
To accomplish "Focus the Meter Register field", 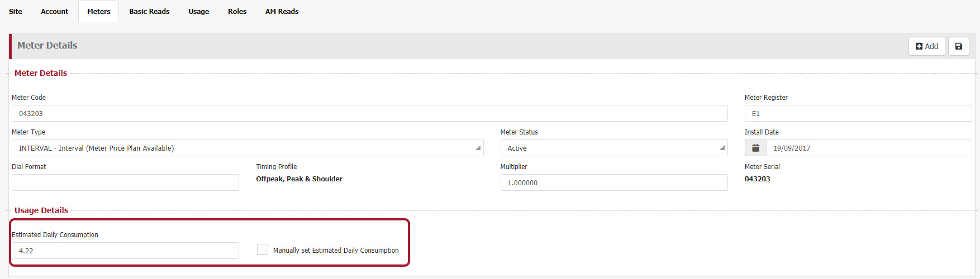I will [x=858, y=113].
